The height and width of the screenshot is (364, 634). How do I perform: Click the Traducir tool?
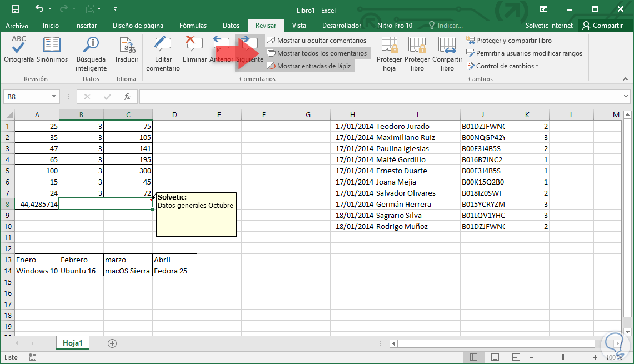tap(127, 49)
